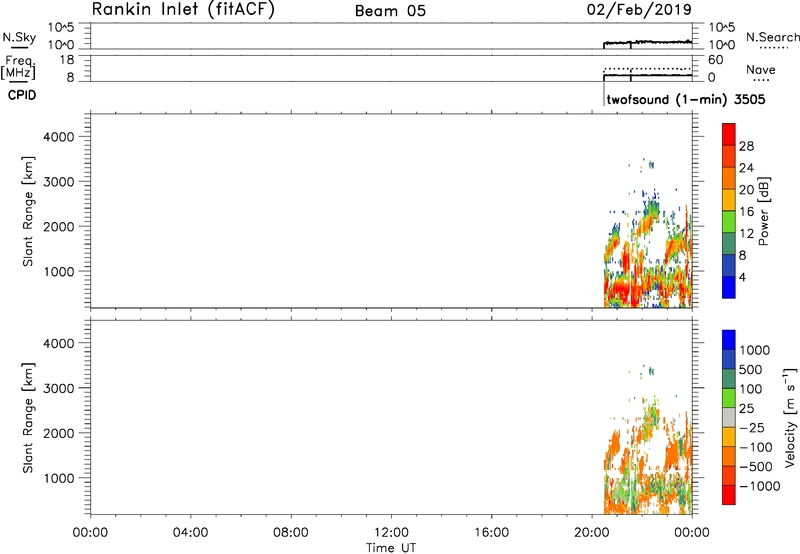
Task: Click the 'Beam 05' label
Action: [x=390, y=11]
